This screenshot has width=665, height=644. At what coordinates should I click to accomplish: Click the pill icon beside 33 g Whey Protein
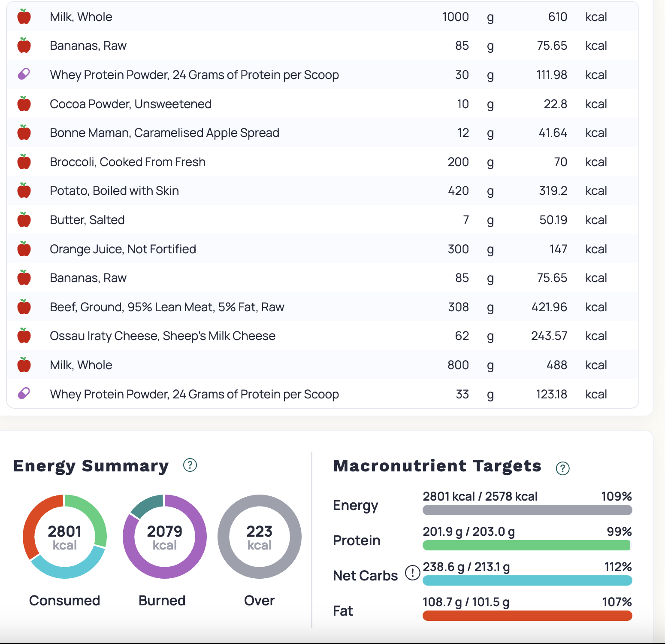pyautogui.click(x=24, y=393)
